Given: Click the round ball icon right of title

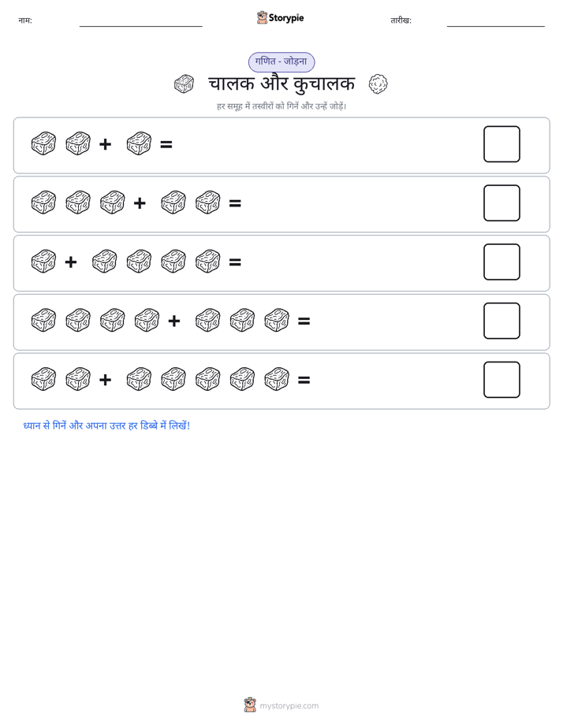Looking at the screenshot, I should (378, 84).
